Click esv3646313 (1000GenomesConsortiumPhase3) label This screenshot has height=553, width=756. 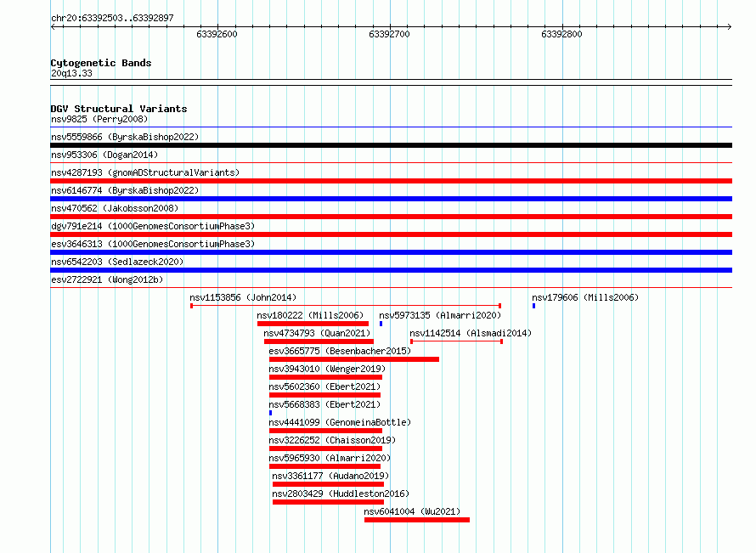[153, 244]
